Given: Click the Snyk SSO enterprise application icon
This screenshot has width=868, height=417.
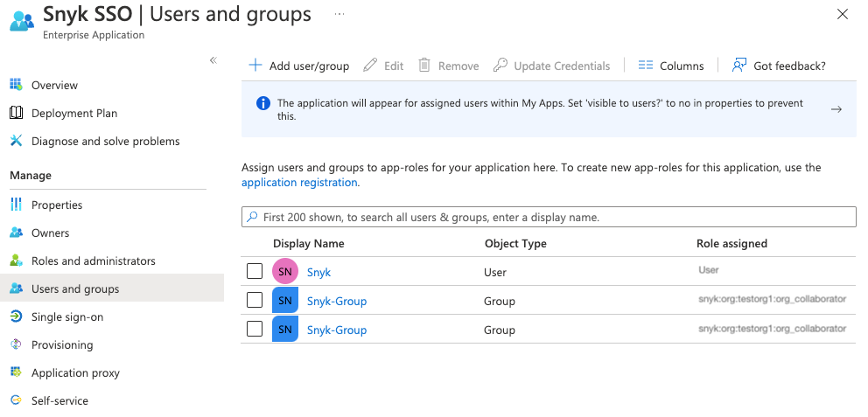Looking at the screenshot, I should tap(22, 23).
